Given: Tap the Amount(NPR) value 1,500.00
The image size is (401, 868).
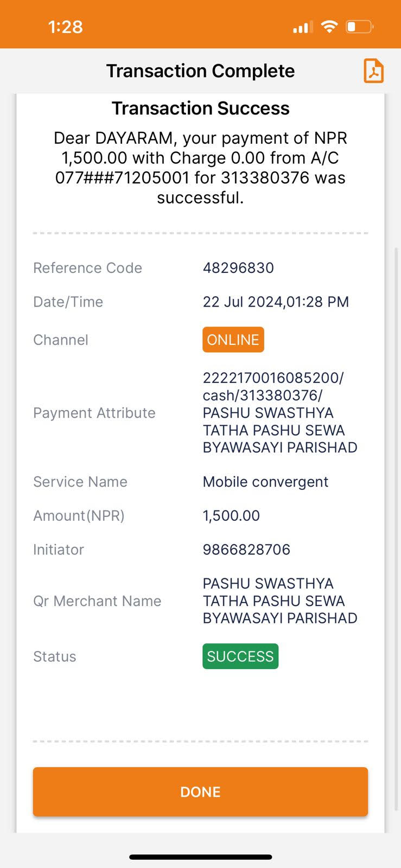Looking at the screenshot, I should (x=231, y=515).
